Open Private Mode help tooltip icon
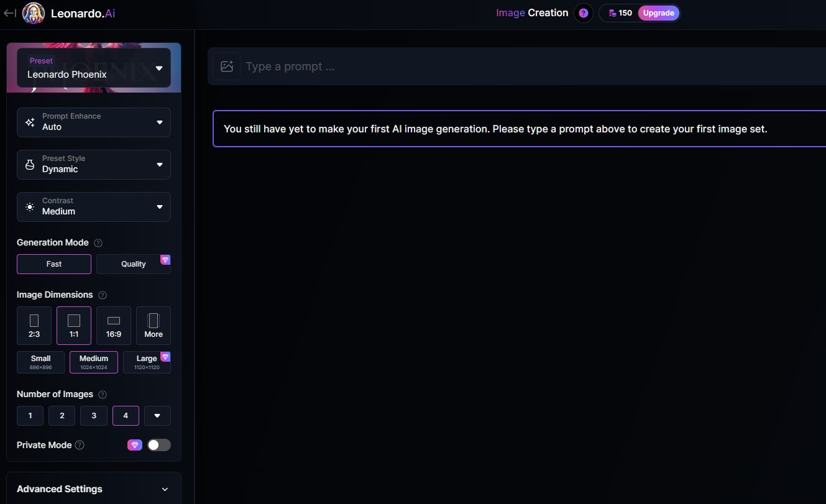Image resolution: width=826 pixels, height=504 pixels. [x=80, y=445]
